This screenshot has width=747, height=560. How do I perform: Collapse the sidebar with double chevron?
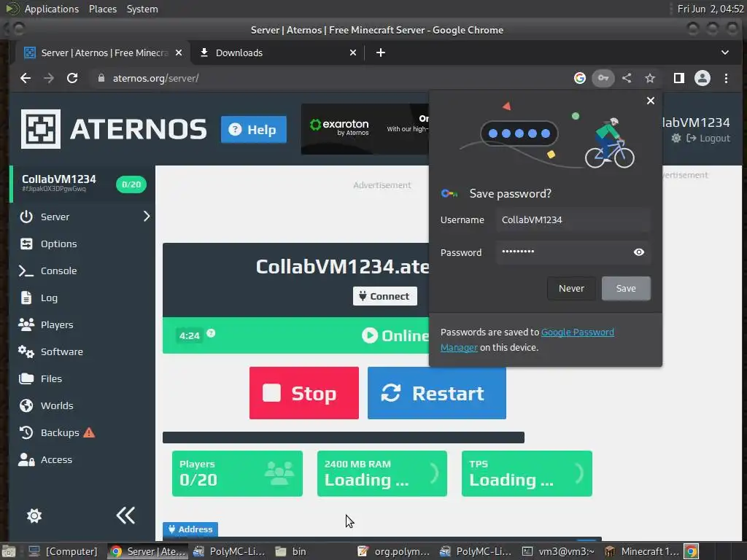(125, 516)
